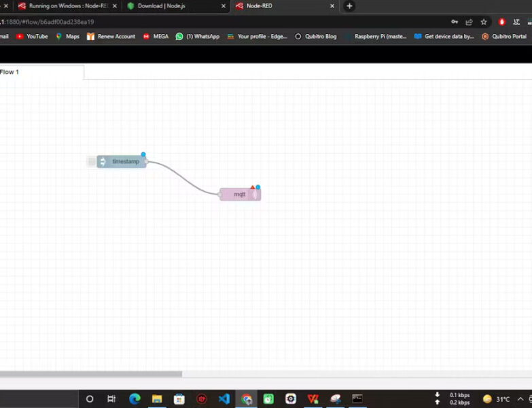Click the mqtt node input port
This screenshot has width=532, height=408.
(219, 194)
